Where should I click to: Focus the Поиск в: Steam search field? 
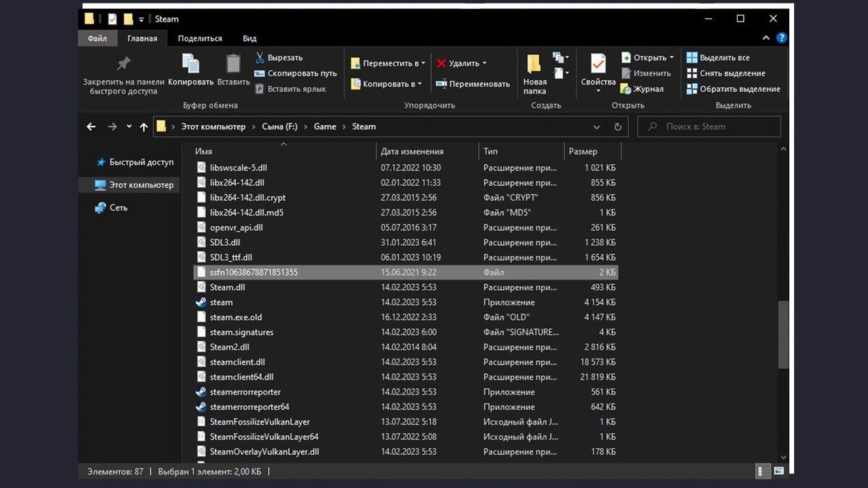pyautogui.click(x=709, y=127)
